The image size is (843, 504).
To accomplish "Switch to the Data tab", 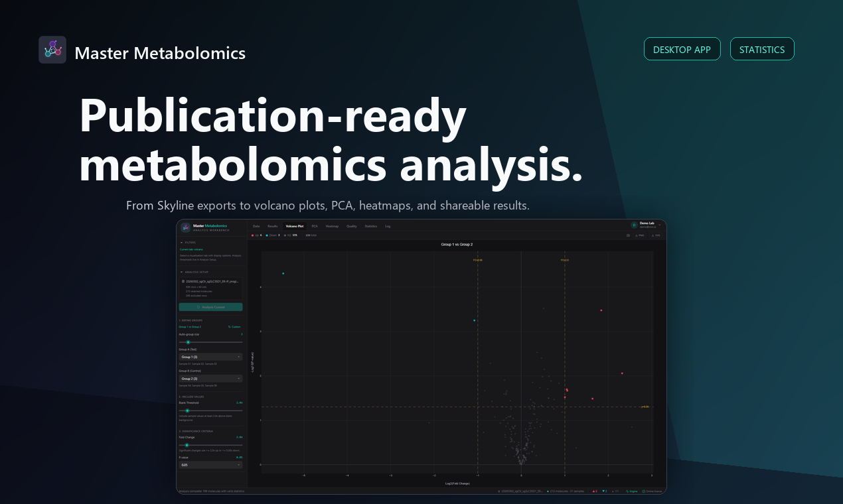I will pyautogui.click(x=256, y=226).
